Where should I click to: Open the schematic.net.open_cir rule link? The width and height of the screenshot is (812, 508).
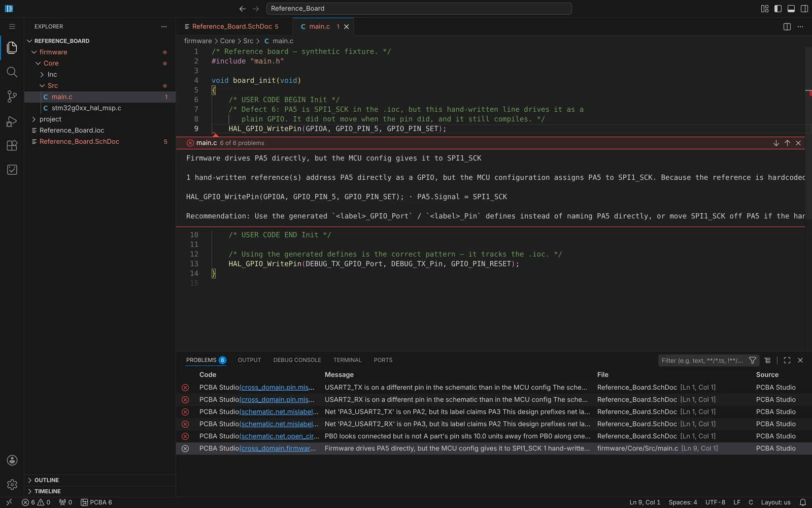tap(280, 436)
